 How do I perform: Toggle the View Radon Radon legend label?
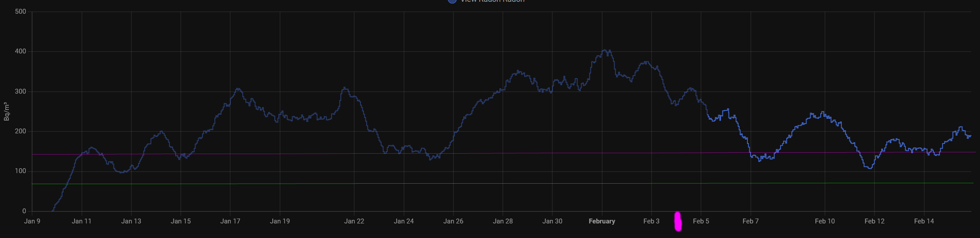pyautogui.click(x=492, y=1)
